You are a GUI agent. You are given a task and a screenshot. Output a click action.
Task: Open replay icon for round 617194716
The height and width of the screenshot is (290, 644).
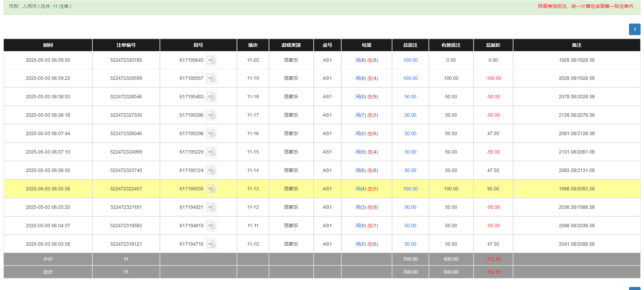[211, 244]
